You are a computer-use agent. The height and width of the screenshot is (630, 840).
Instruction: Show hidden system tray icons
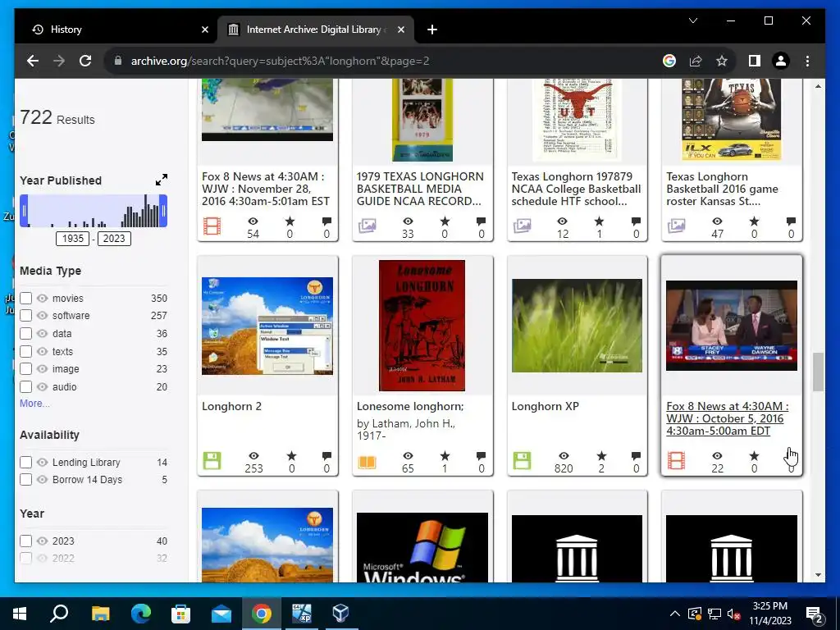[x=674, y=614]
